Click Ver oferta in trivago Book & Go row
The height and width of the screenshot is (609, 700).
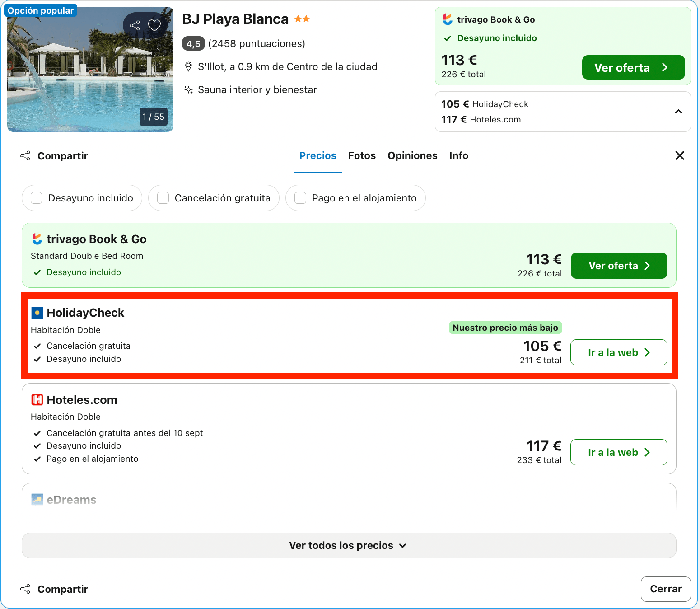point(619,266)
